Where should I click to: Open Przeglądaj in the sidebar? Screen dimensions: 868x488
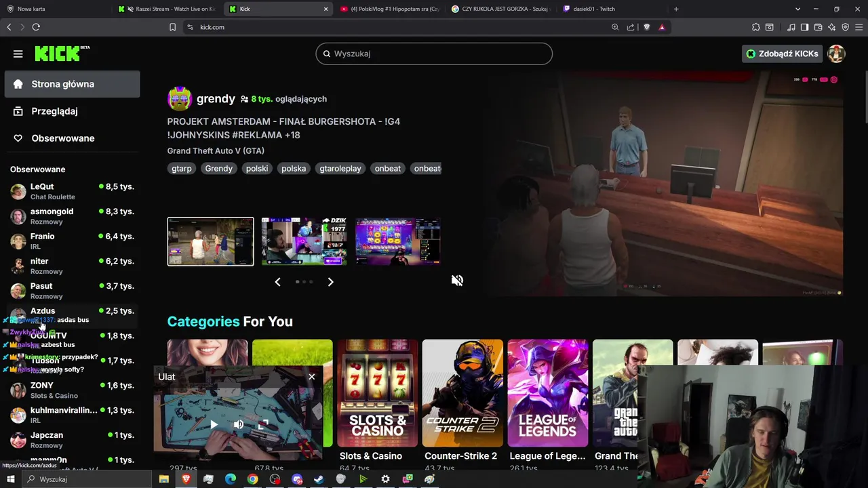[x=72, y=111]
